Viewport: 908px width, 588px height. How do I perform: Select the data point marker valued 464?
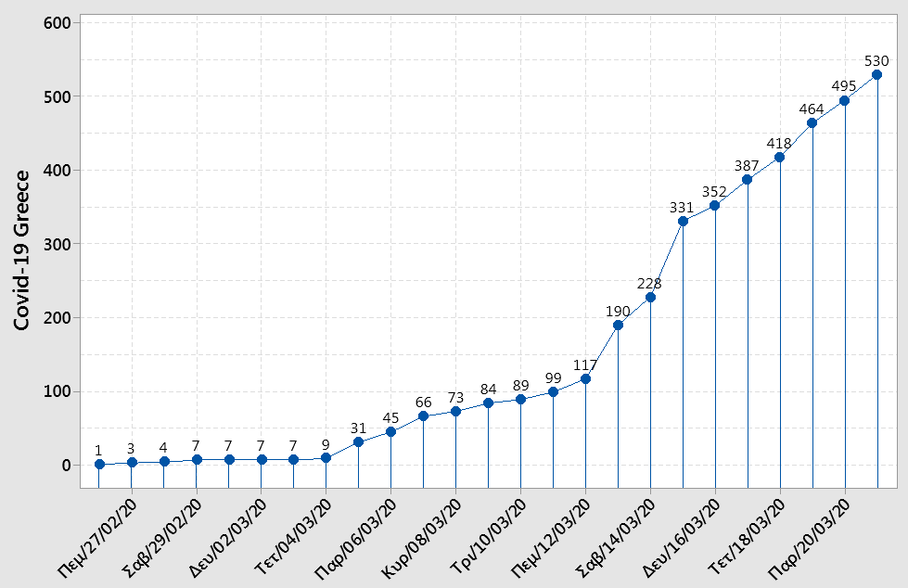[x=812, y=123]
